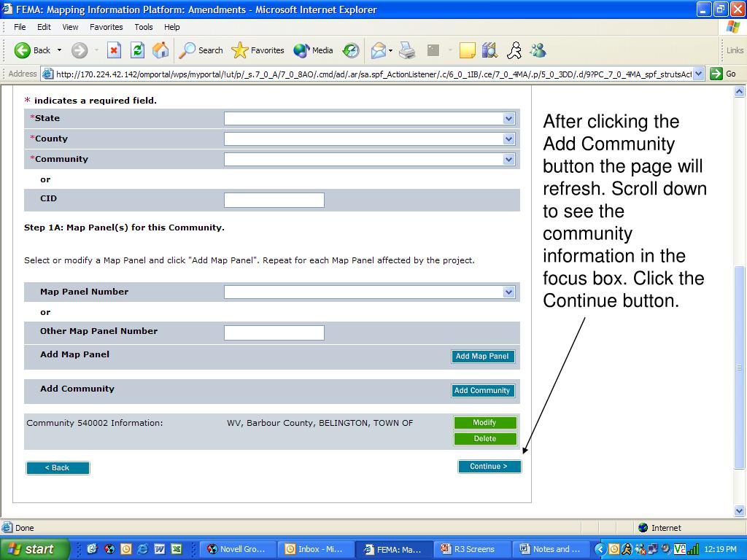Click the Internet zone status indicator
747x560 pixels.
[x=659, y=528]
